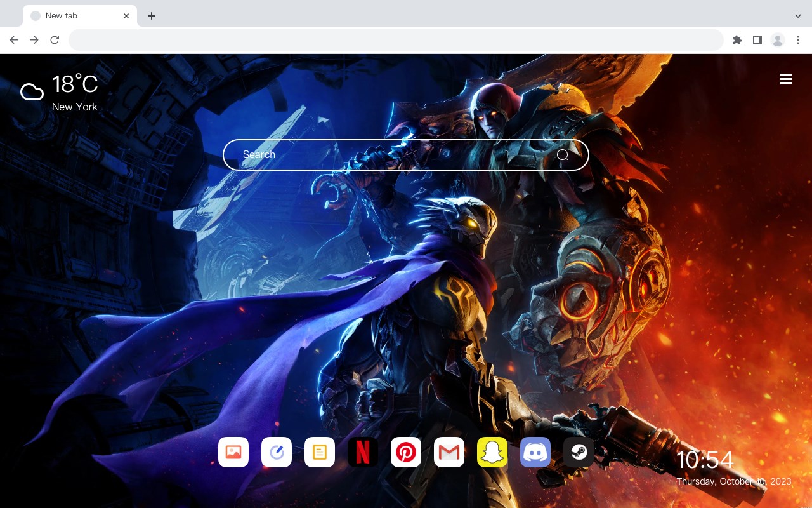
Task: Toggle the browser side panel icon
Action: (757, 40)
